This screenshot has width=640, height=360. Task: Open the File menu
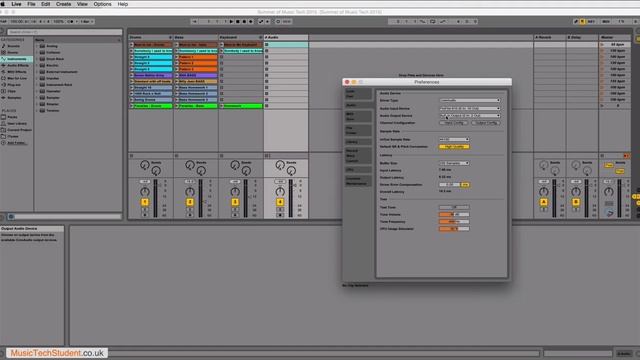pyautogui.click(x=31, y=4)
